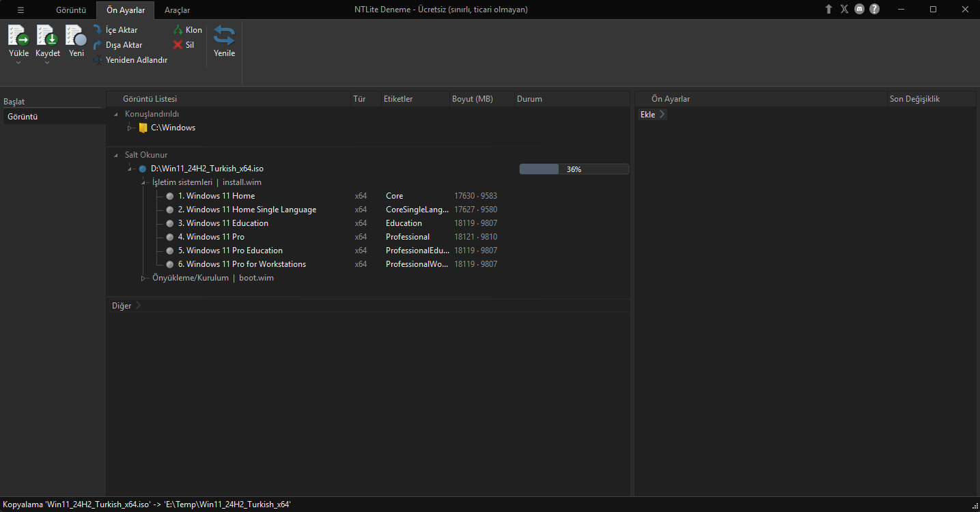Click the Klon toolbar item
980x512 pixels.
pyautogui.click(x=187, y=30)
